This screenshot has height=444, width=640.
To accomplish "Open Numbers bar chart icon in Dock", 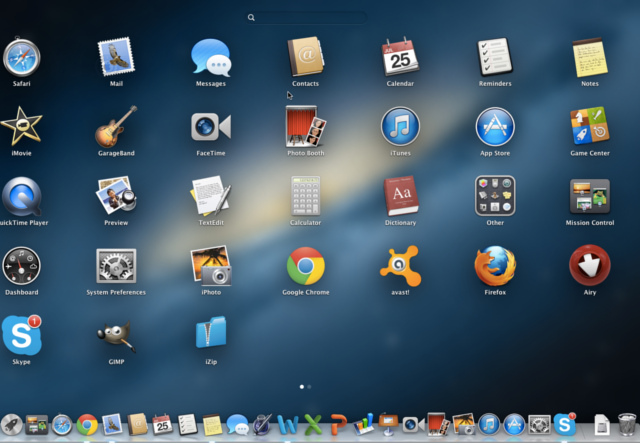I will [x=363, y=424].
